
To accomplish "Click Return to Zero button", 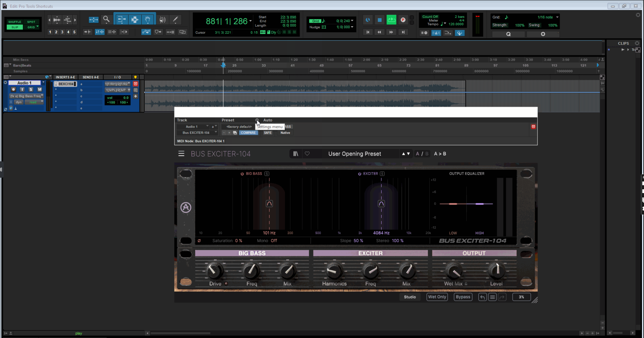I will tap(368, 32).
